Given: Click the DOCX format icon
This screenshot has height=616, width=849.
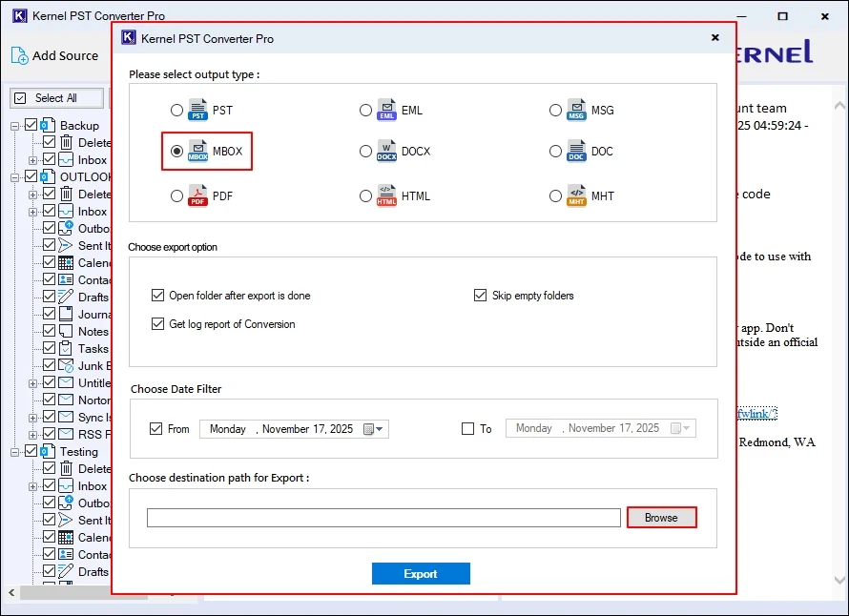Looking at the screenshot, I should (x=386, y=151).
